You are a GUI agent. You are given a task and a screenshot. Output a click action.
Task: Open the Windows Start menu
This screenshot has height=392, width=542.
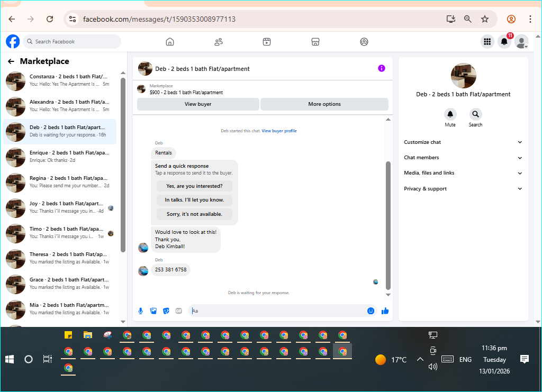[x=10, y=360]
